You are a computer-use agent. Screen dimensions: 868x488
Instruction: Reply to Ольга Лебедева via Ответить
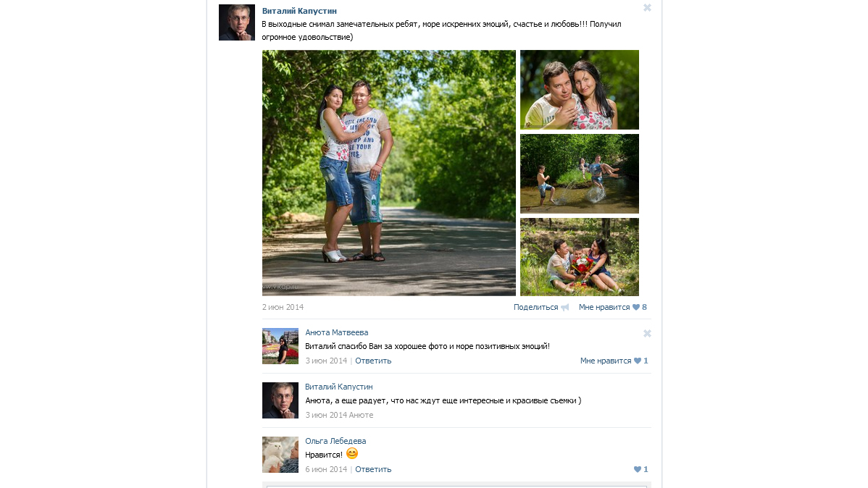click(x=373, y=469)
